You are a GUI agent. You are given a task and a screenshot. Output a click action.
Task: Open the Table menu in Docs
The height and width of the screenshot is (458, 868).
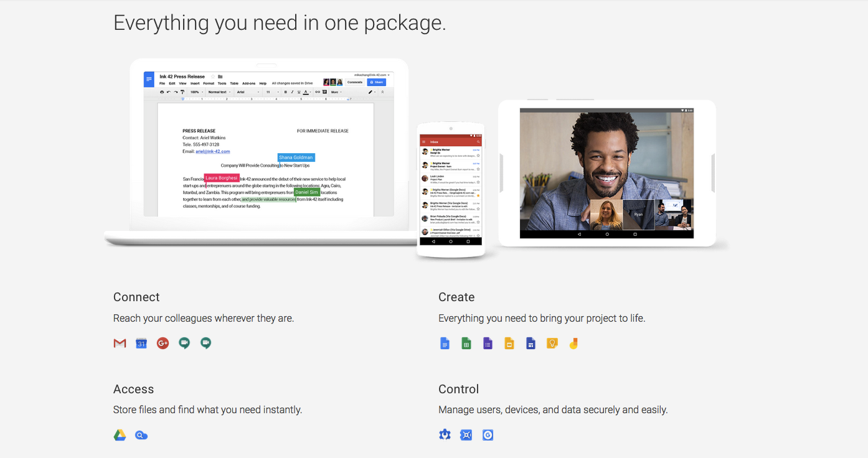(234, 83)
